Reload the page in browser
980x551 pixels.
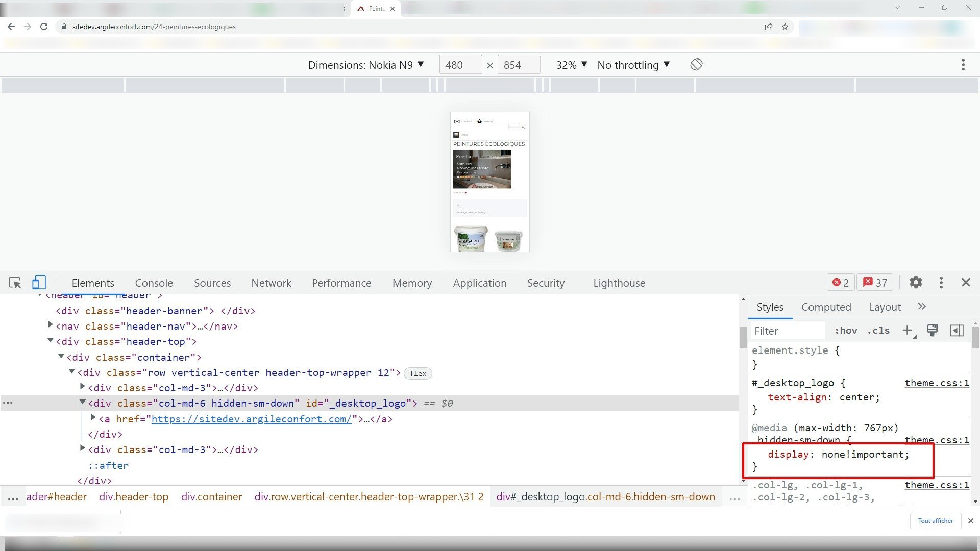point(44,27)
